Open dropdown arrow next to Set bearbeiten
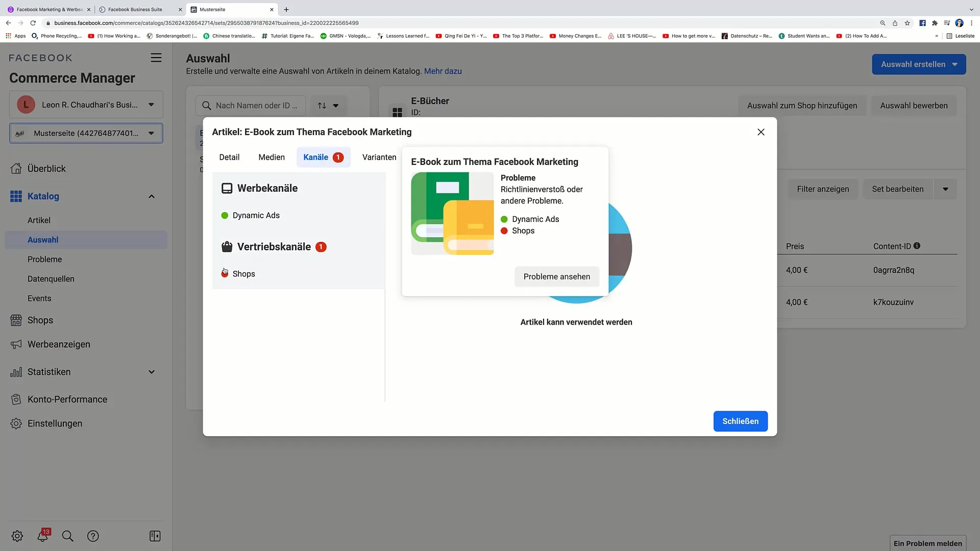The image size is (980, 551). click(945, 189)
